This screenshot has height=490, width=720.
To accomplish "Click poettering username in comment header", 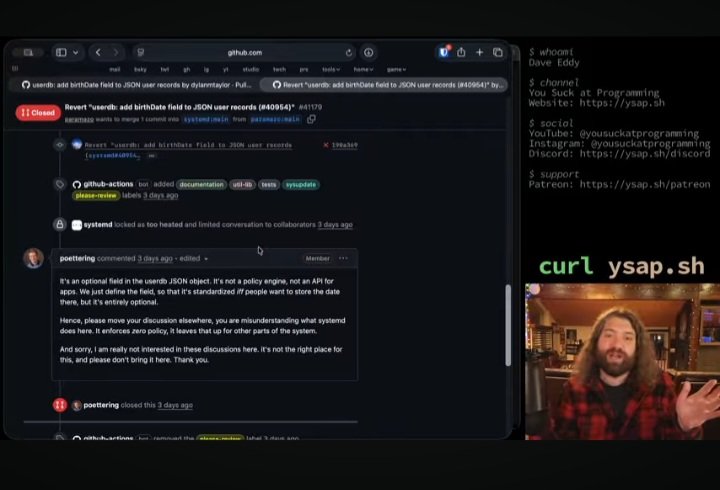I will pos(77,259).
